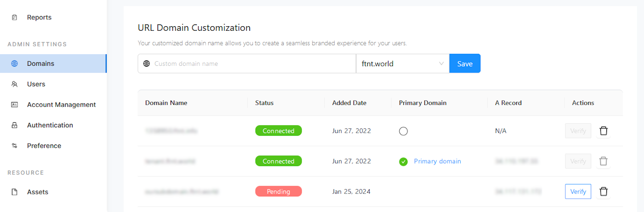The height and width of the screenshot is (212, 644).
Task: Open the Reports menu item
Action: 39,17
